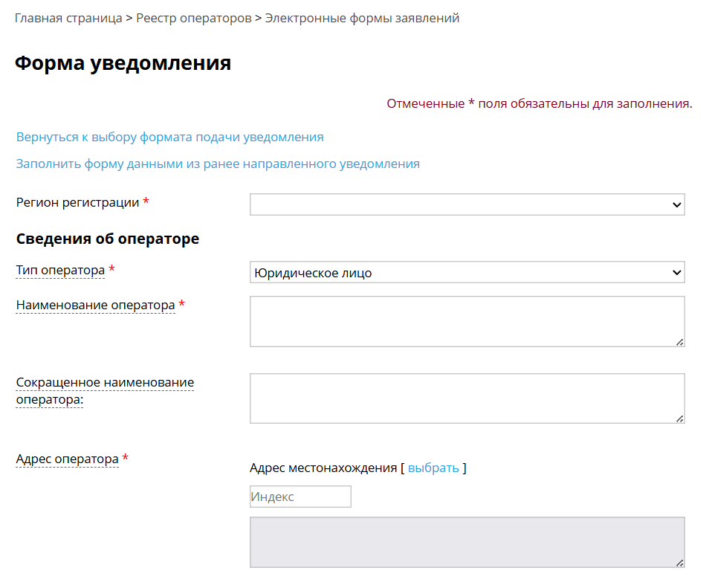Click the Адрес оператора dotted label
Screen dimensions: 709x588
pos(67,459)
